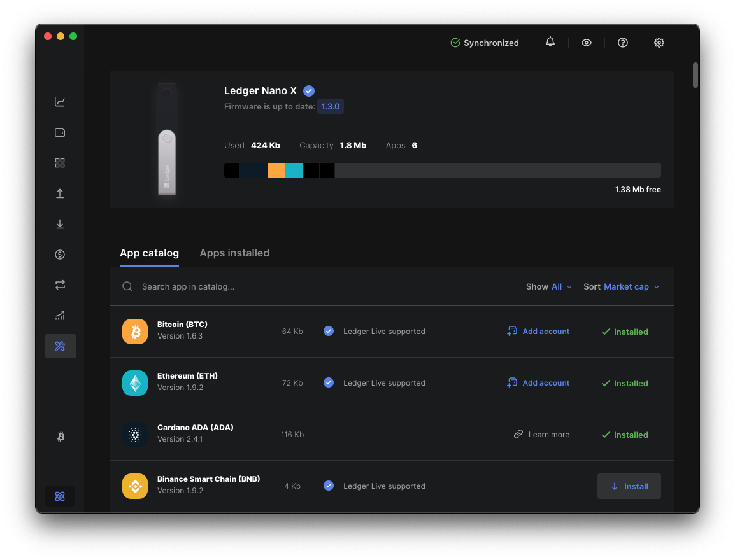Click the 72 Kb Ethereum size
735x560 pixels.
tap(292, 383)
